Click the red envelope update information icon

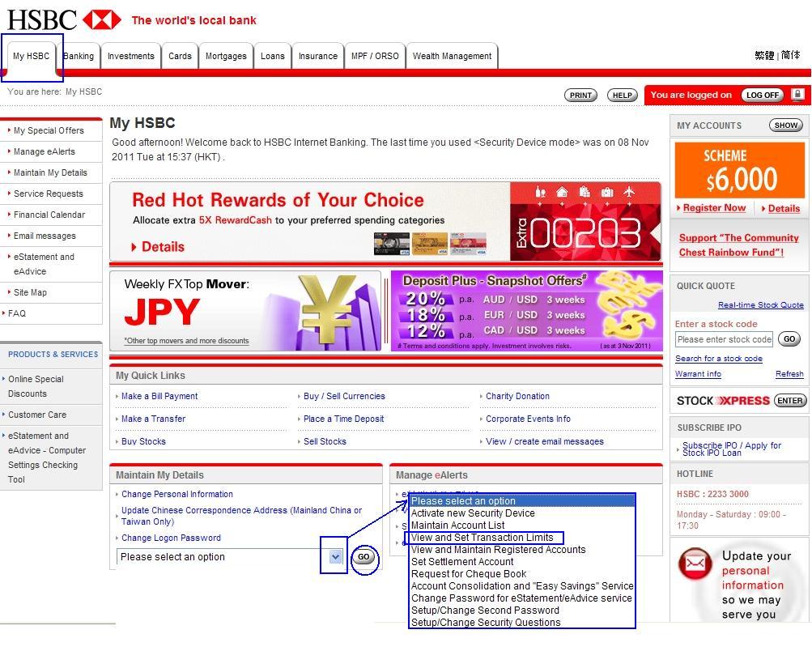695,564
